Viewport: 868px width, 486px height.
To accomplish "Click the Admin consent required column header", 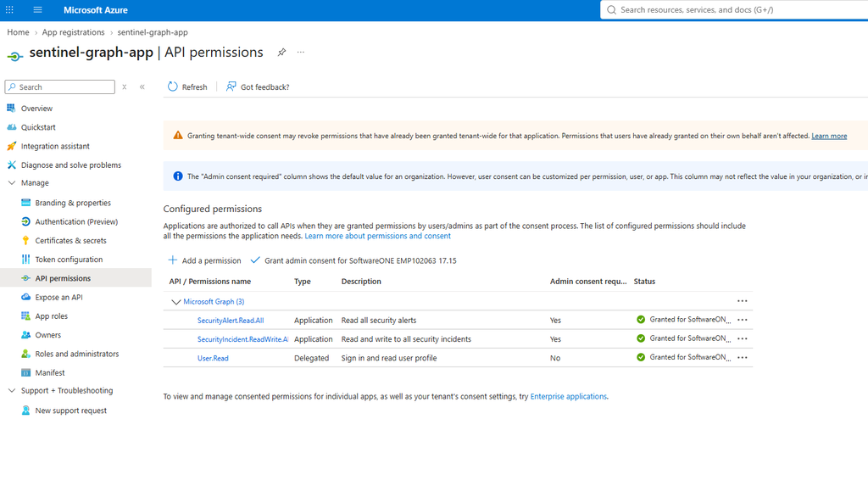I will [x=588, y=282].
